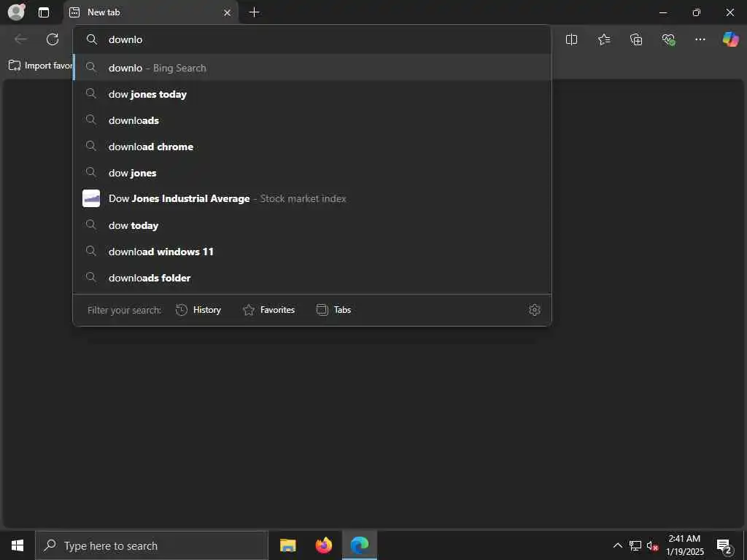747x560 pixels.
Task: Open the tab actions menu icon
Action: pos(44,12)
